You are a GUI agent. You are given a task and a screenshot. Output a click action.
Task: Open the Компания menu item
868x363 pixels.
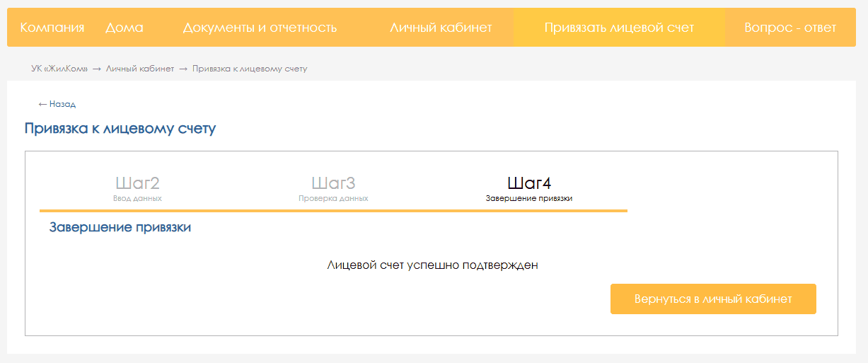[52, 28]
